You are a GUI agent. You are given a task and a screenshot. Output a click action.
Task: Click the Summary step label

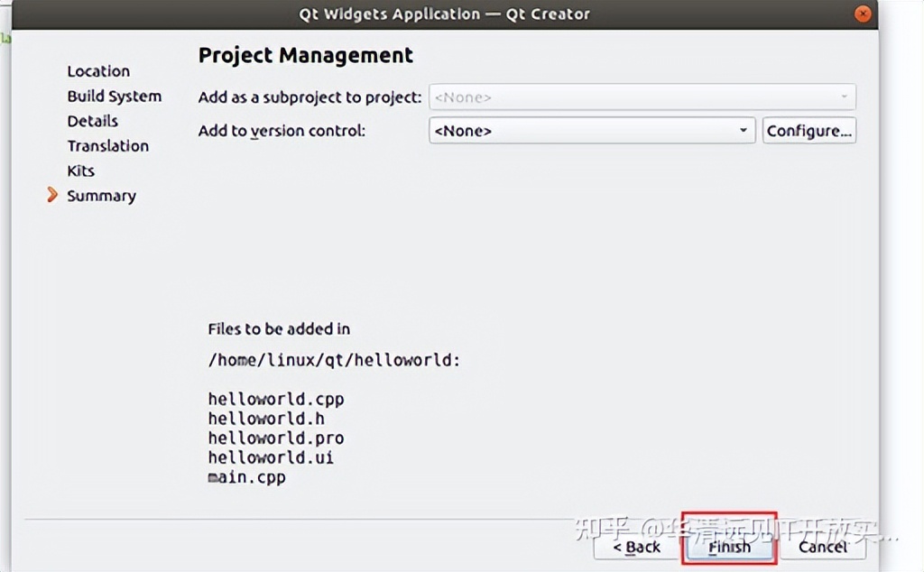pos(101,196)
